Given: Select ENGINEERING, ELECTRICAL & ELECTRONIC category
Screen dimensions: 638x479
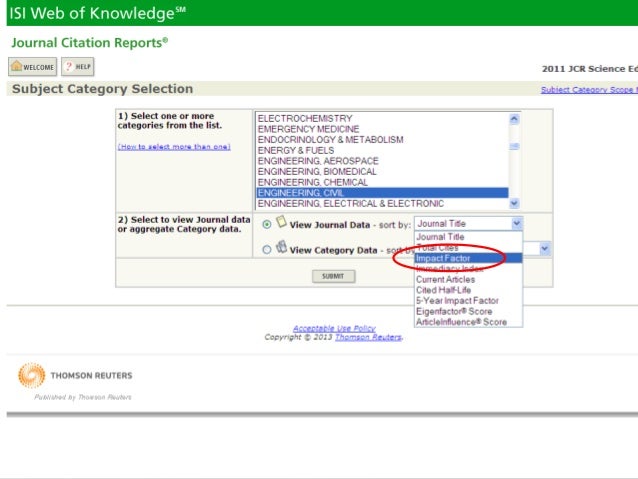Looking at the screenshot, I should pyautogui.click(x=382, y=203).
